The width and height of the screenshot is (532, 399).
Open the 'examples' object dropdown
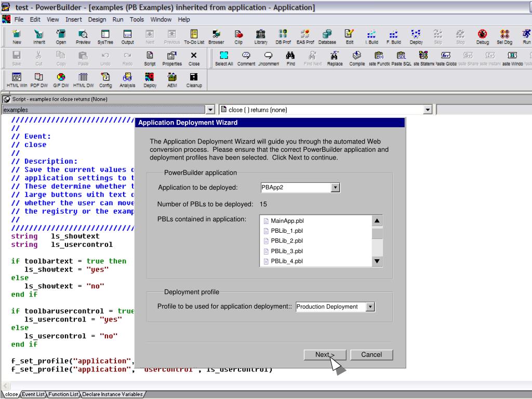pyautogui.click(x=210, y=110)
